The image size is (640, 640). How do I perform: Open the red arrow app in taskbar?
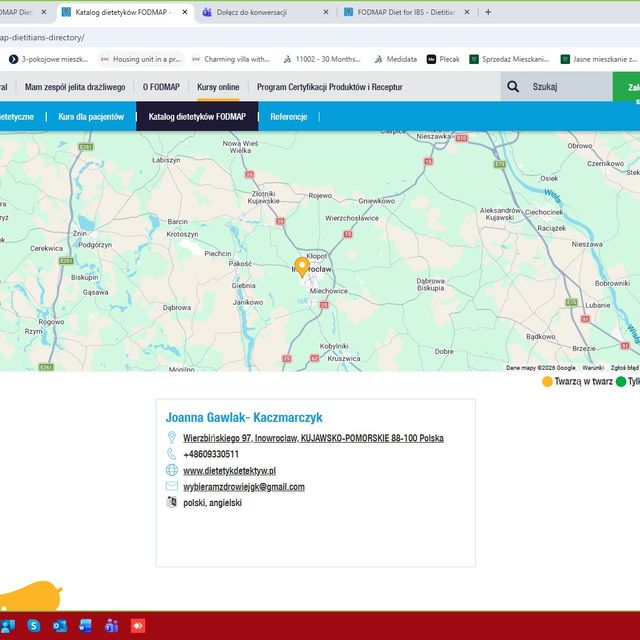click(x=138, y=626)
